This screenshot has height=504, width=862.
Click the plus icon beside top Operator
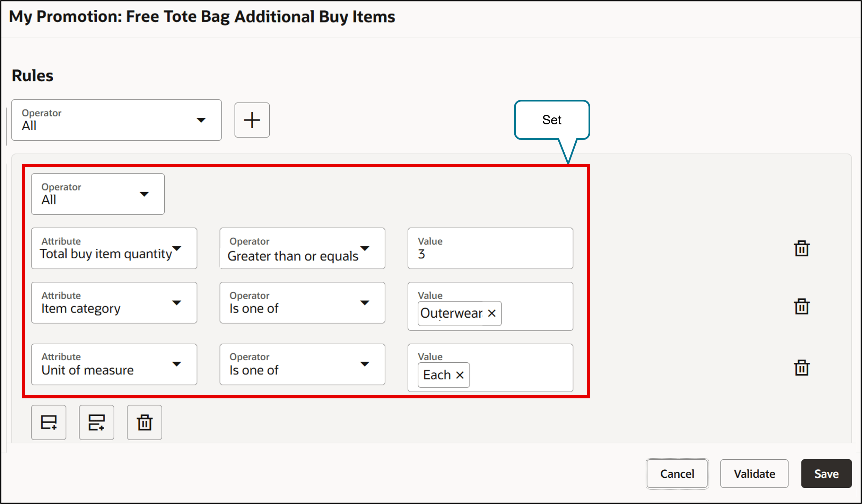click(252, 120)
